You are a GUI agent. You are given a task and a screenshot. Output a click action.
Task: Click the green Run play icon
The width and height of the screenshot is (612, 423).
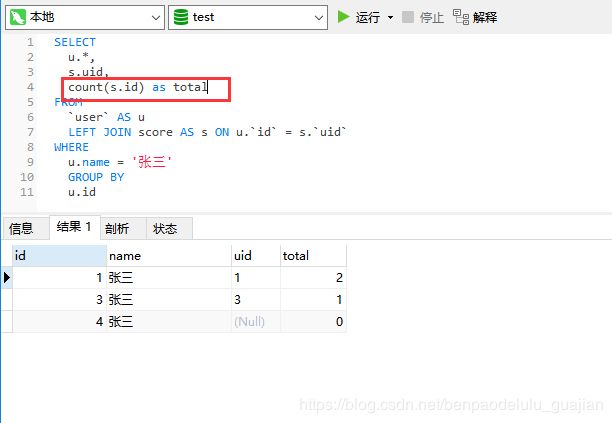point(343,17)
